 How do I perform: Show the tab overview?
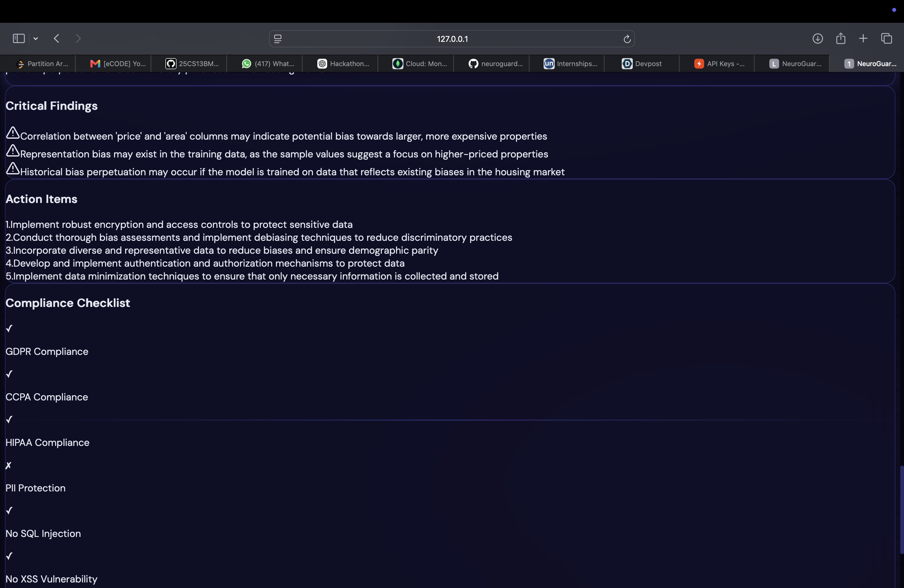tap(886, 38)
